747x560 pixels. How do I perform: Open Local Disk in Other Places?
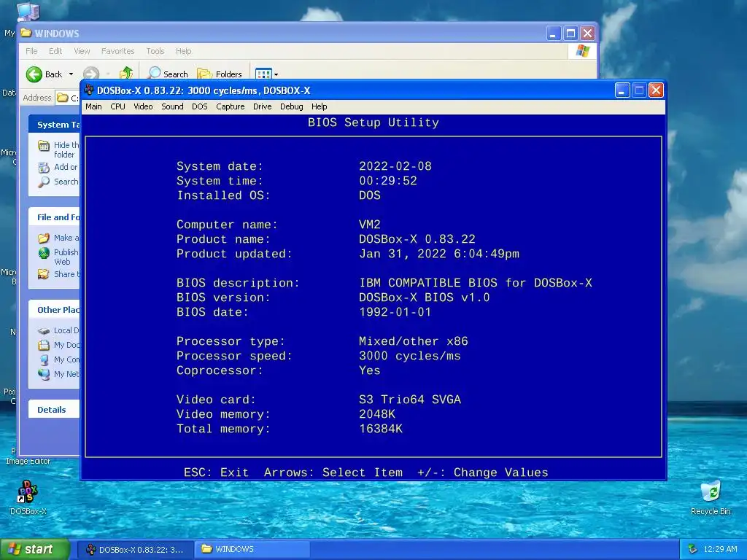(x=58, y=330)
